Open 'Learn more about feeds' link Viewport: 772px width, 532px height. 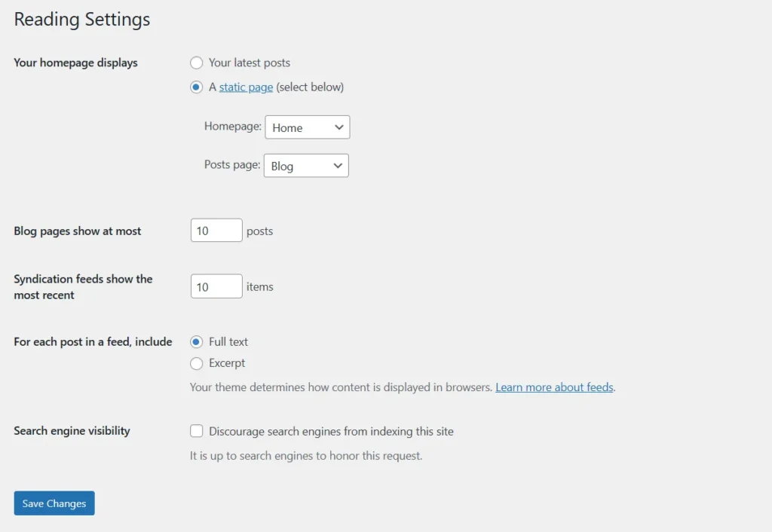tap(554, 387)
